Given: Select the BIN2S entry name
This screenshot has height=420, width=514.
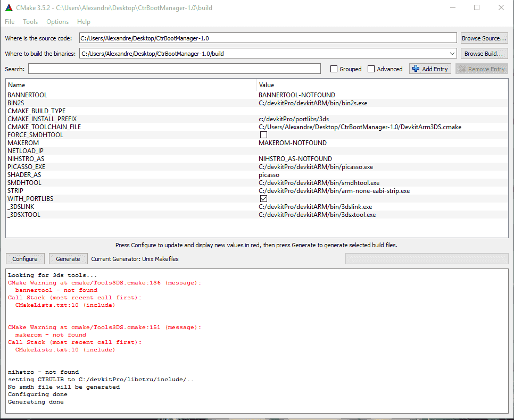Looking at the screenshot, I should tap(16, 103).
